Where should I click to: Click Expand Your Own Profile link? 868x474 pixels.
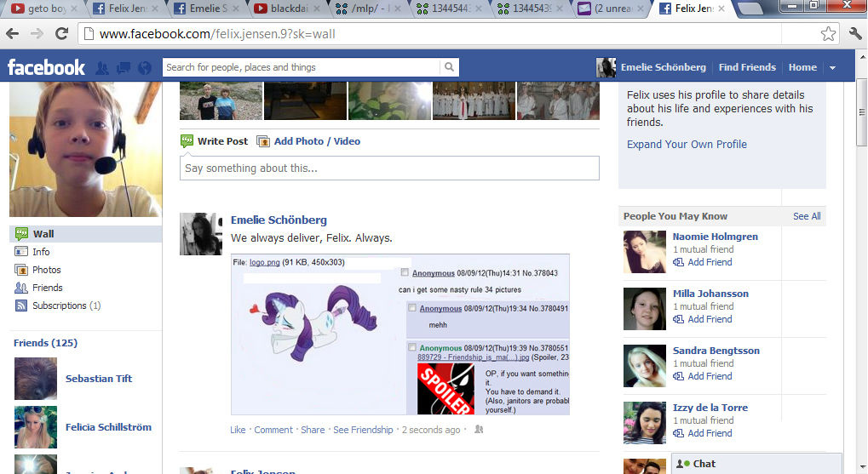687,145
